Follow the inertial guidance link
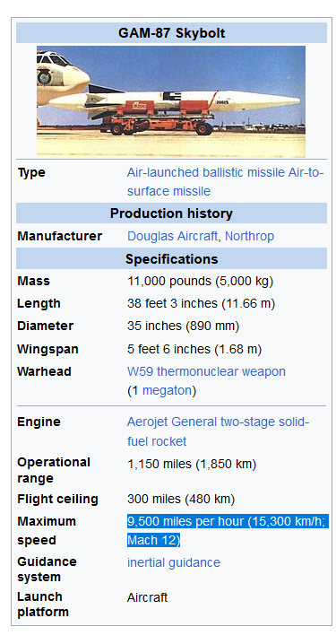The height and width of the screenshot is (644, 336). pos(174,562)
